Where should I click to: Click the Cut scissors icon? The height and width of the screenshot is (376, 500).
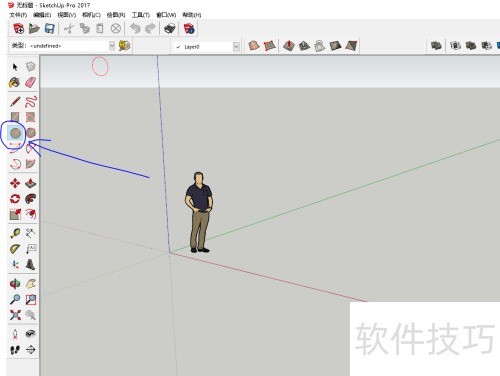69,29
